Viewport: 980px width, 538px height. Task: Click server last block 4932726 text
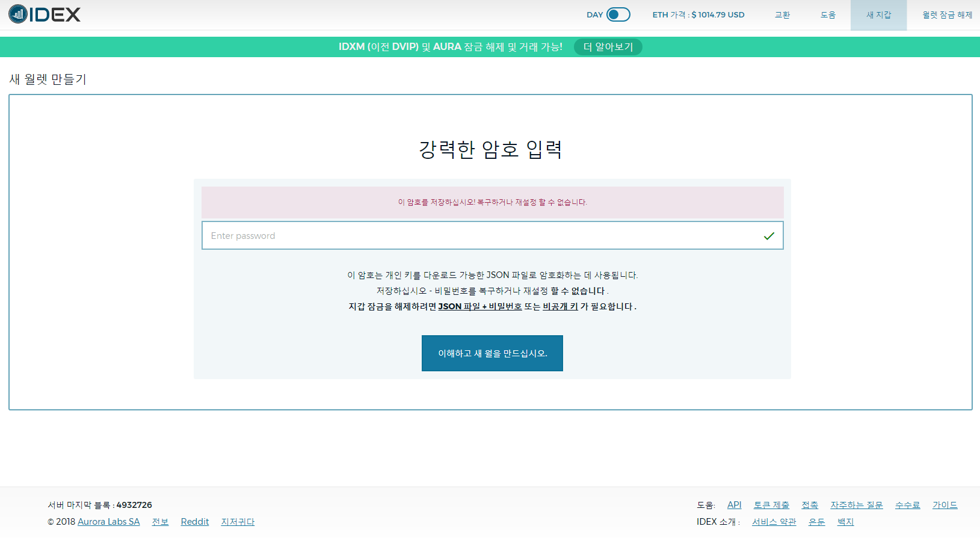point(100,505)
